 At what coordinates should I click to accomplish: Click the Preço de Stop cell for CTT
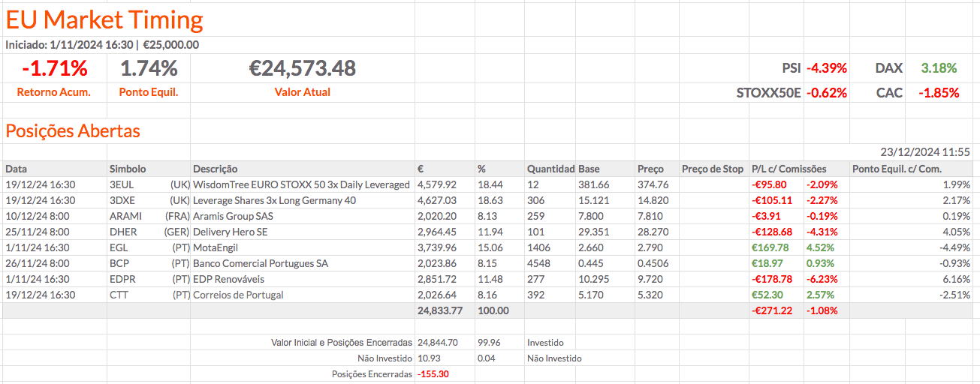(713, 295)
